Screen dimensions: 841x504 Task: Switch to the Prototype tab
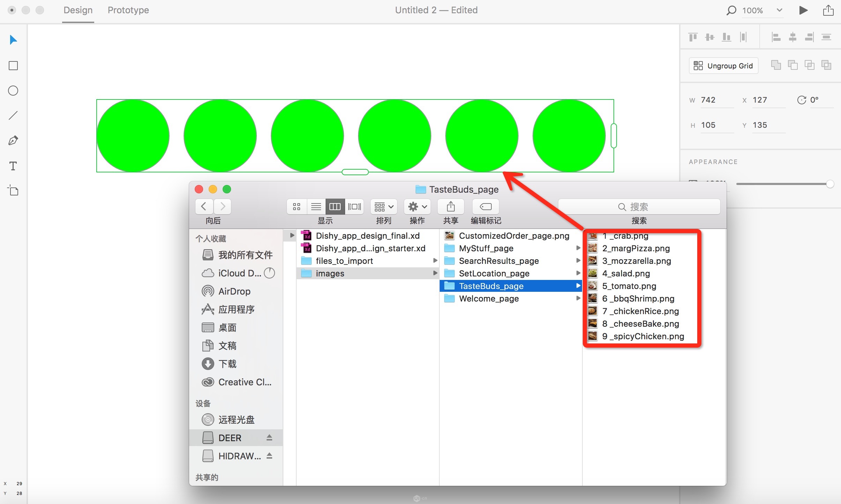tap(128, 10)
